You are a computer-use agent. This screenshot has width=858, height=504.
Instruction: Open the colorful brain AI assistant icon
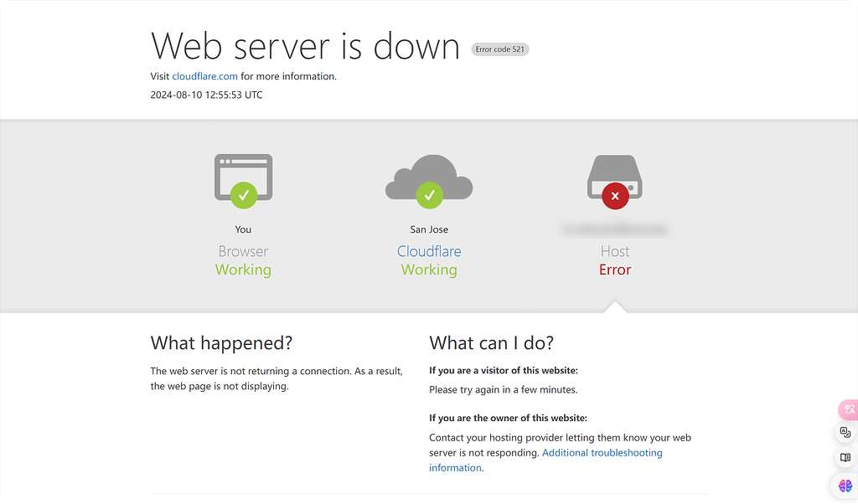[x=845, y=485]
